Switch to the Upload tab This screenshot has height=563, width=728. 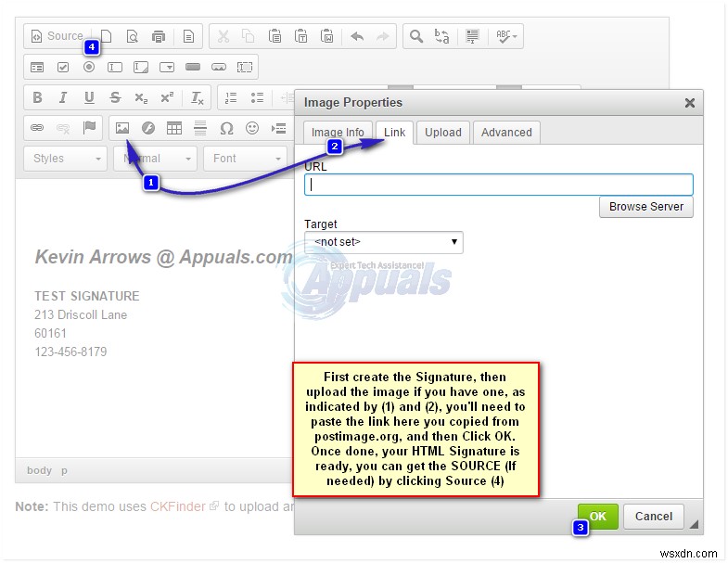(443, 133)
